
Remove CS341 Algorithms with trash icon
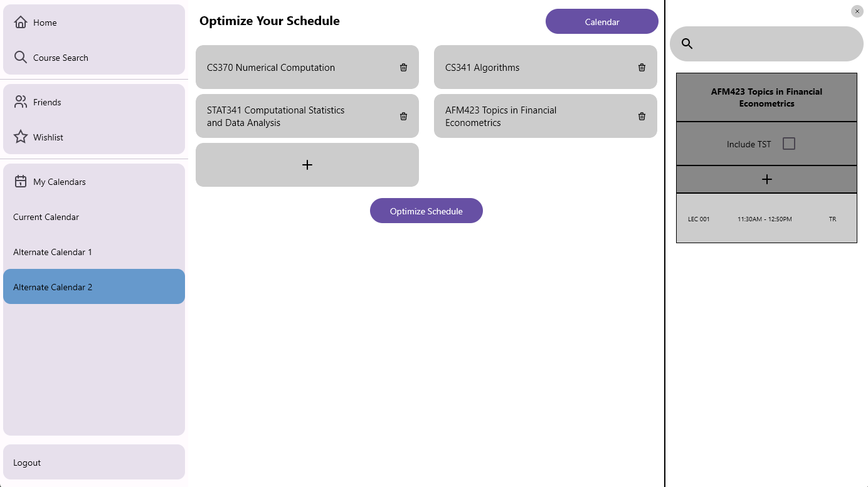click(x=642, y=67)
